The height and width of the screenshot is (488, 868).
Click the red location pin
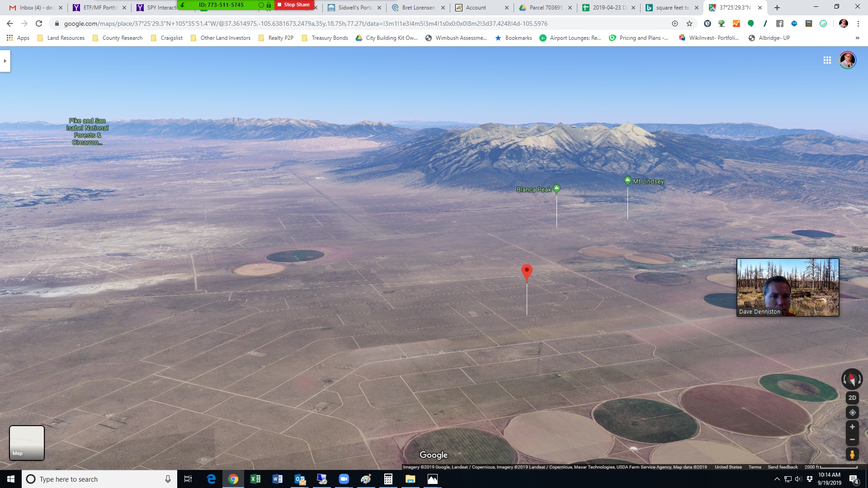(527, 271)
